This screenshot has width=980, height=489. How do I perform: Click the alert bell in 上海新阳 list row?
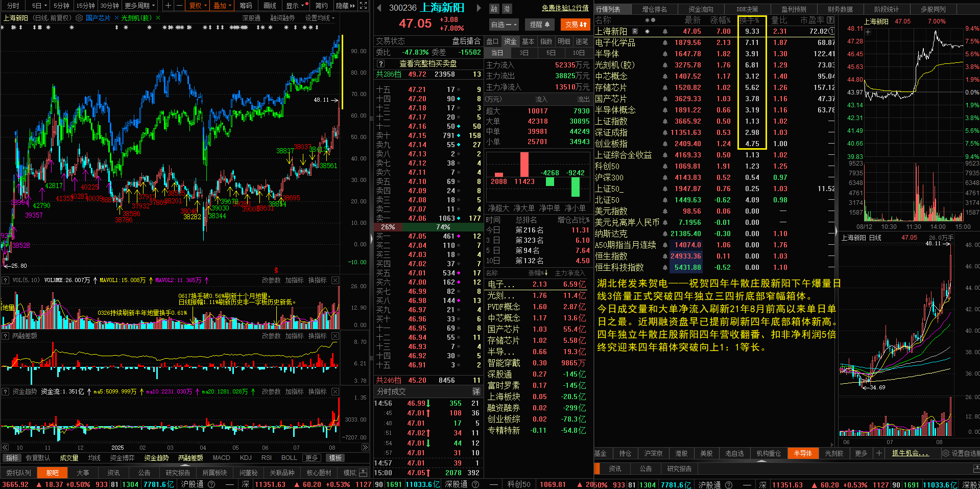pyautogui.click(x=665, y=31)
